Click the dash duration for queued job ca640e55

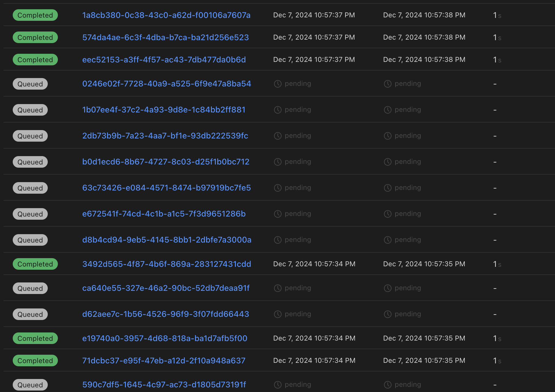click(495, 288)
